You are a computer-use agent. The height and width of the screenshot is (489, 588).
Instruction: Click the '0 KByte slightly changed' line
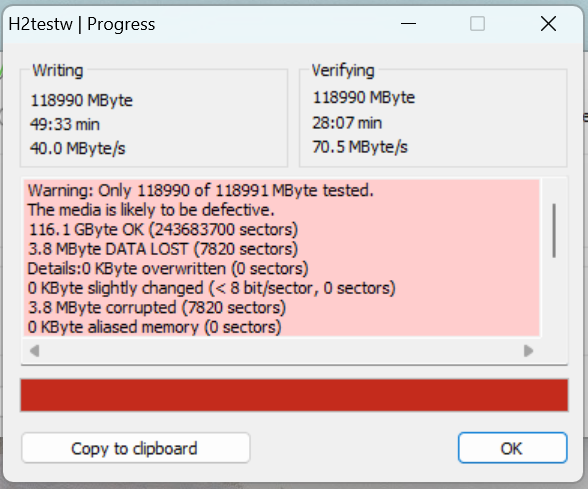[212, 288]
